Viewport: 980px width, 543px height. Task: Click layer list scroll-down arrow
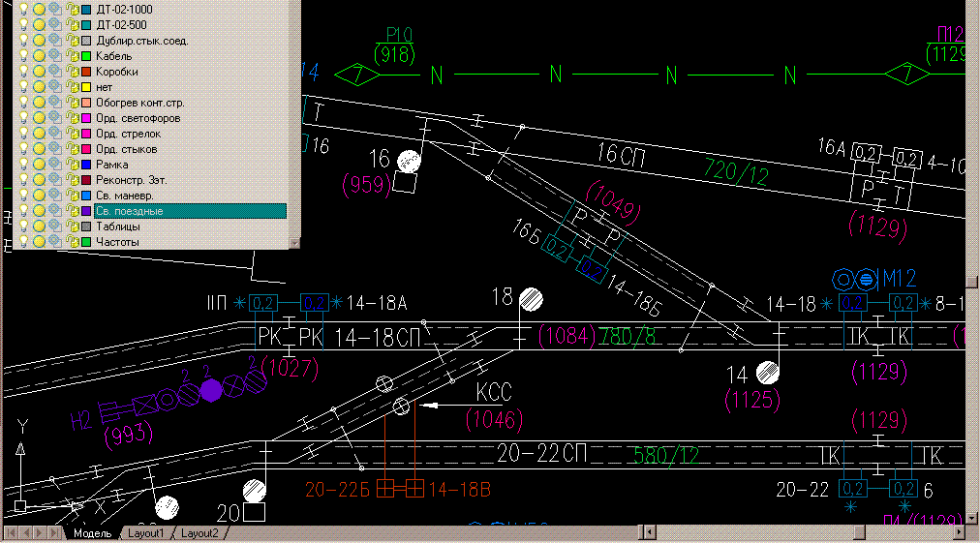294,242
